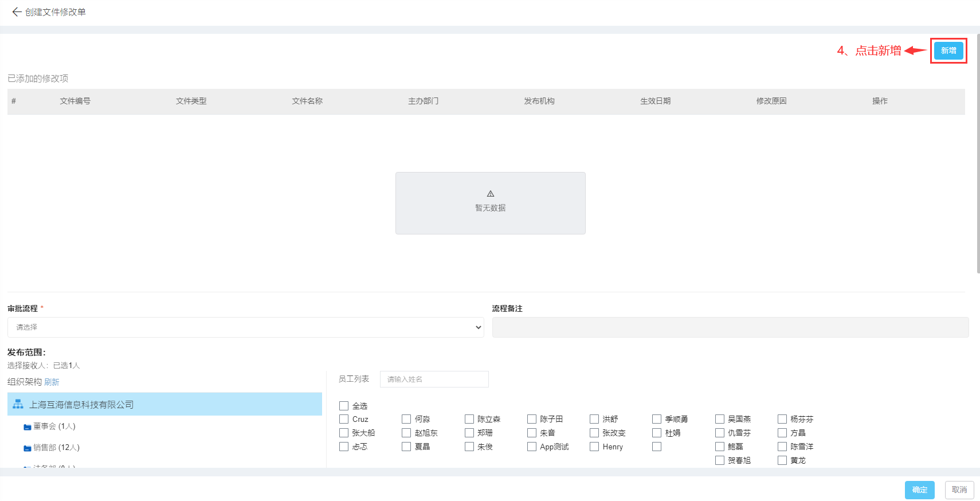This screenshot has width=980, height=501.
Task: Tick the checkbox for Cruz
Action: pyautogui.click(x=344, y=419)
